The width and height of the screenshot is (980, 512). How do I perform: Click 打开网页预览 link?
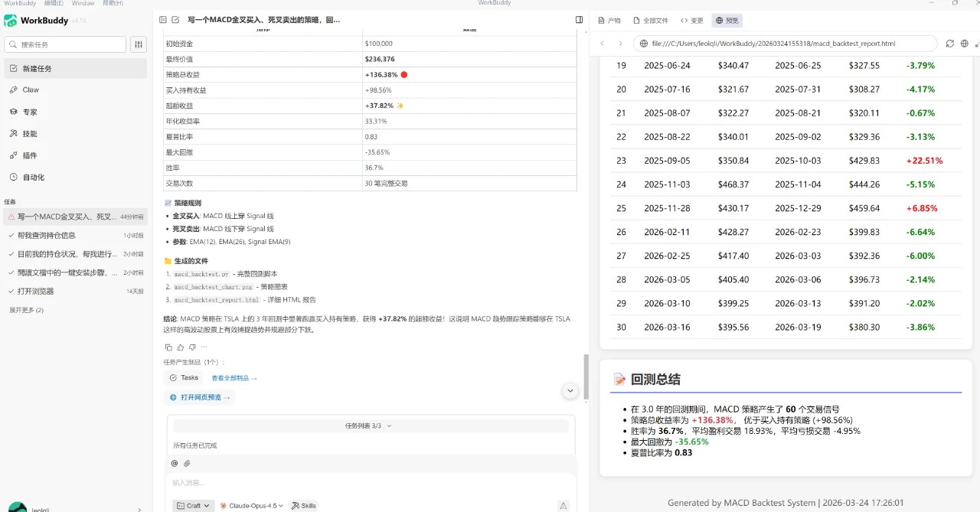click(x=199, y=397)
